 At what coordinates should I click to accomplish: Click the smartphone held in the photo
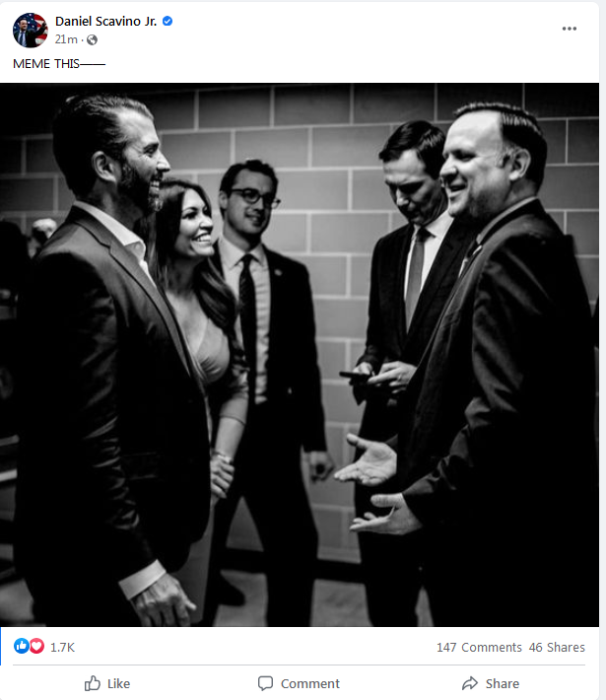[354, 378]
